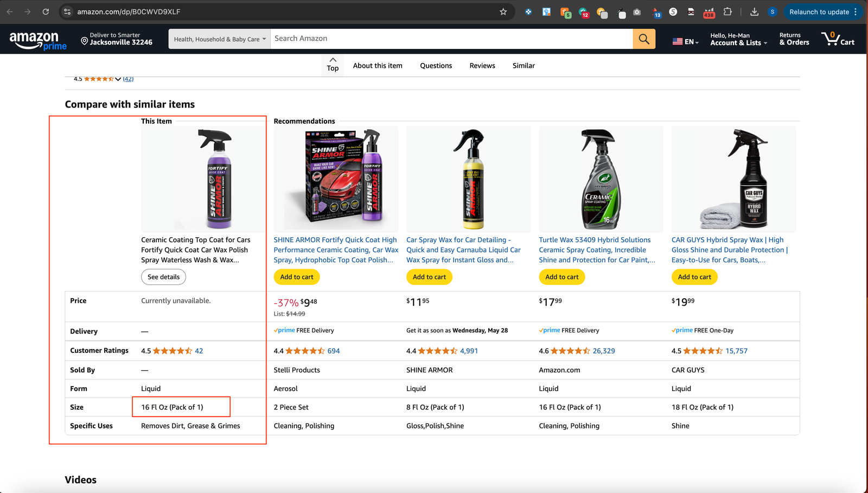Click 'Stelli Products' Sold By cell

pyautogui.click(x=297, y=370)
